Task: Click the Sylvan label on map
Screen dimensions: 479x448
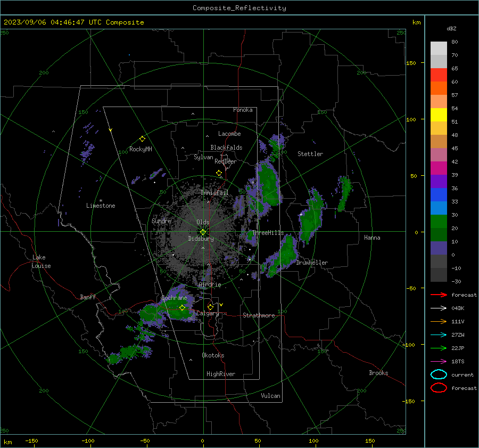Action: coord(203,157)
